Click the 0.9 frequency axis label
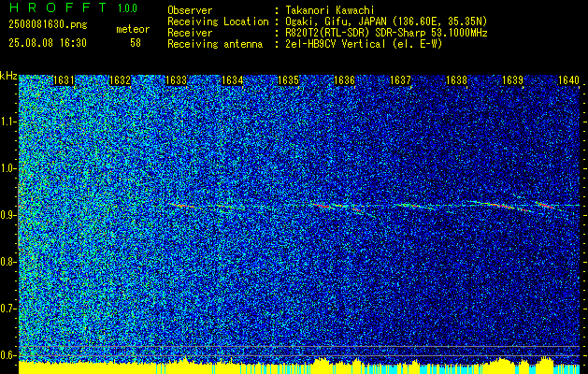This screenshot has width=588, height=374. (x=7, y=215)
